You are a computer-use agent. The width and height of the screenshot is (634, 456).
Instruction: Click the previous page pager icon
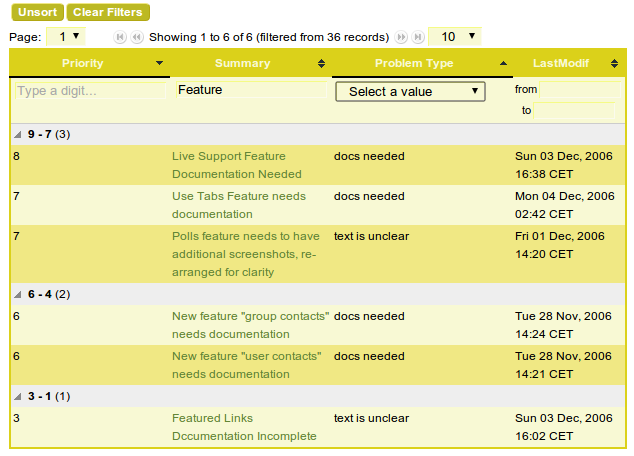click(x=136, y=37)
